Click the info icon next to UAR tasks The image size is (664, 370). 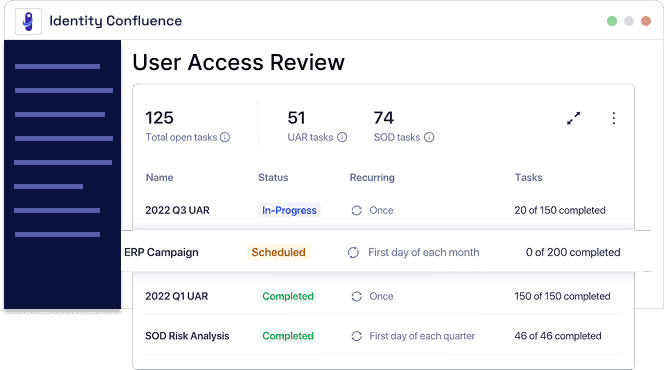point(342,137)
